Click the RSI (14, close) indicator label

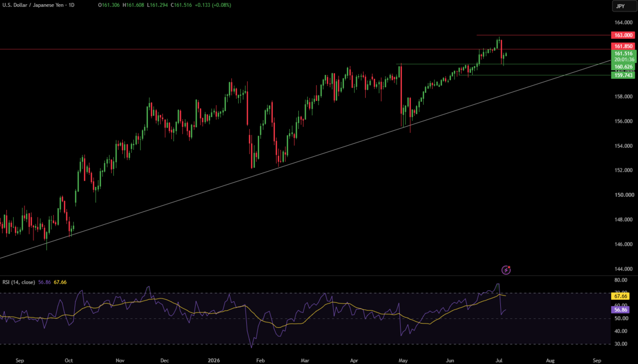(x=20, y=282)
